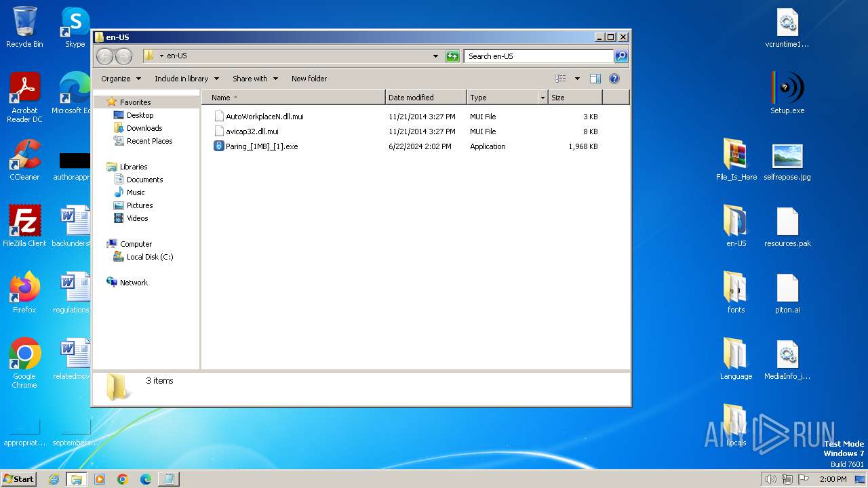
Task: Select AutoWorkplaceN.dll.mui file icon
Action: tap(219, 117)
